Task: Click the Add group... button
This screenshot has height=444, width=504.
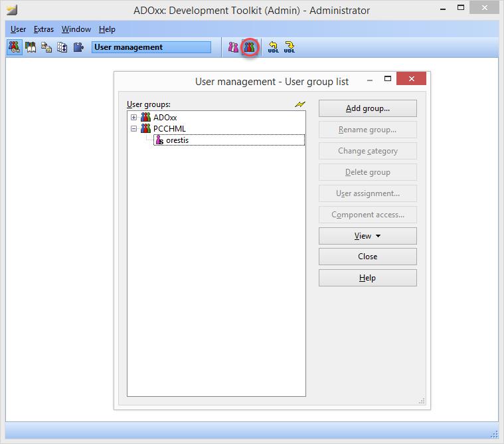Action: pos(368,108)
